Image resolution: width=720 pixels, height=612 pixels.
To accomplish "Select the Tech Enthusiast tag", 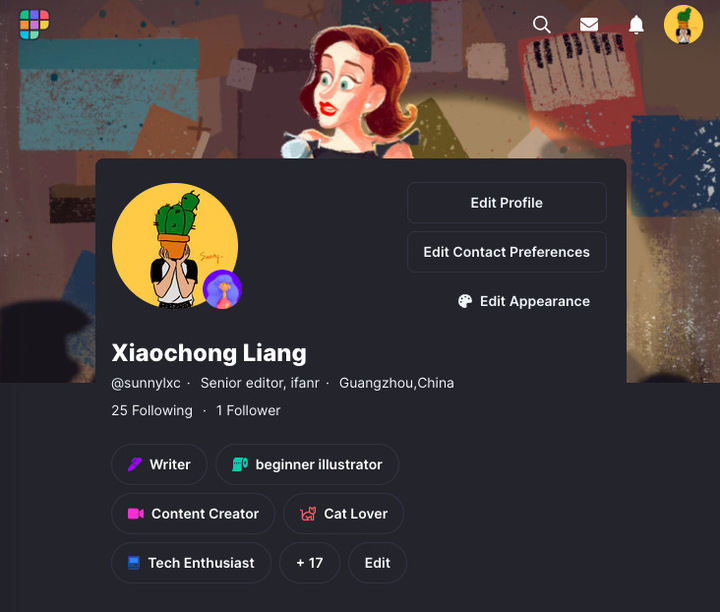I will [191, 562].
